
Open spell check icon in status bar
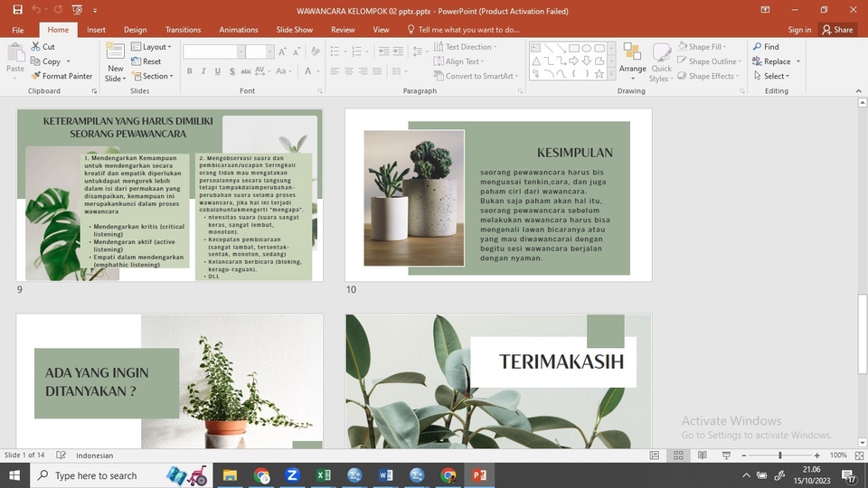61,455
